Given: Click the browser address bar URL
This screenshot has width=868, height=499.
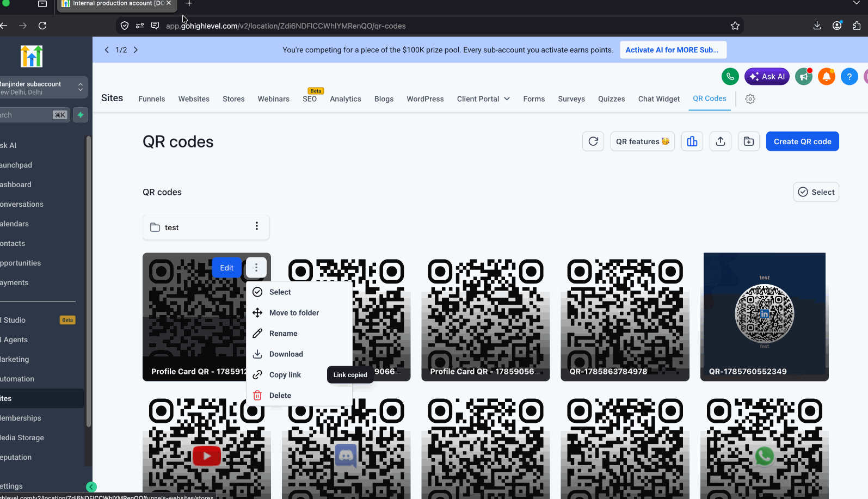Looking at the screenshot, I should (x=286, y=26).
